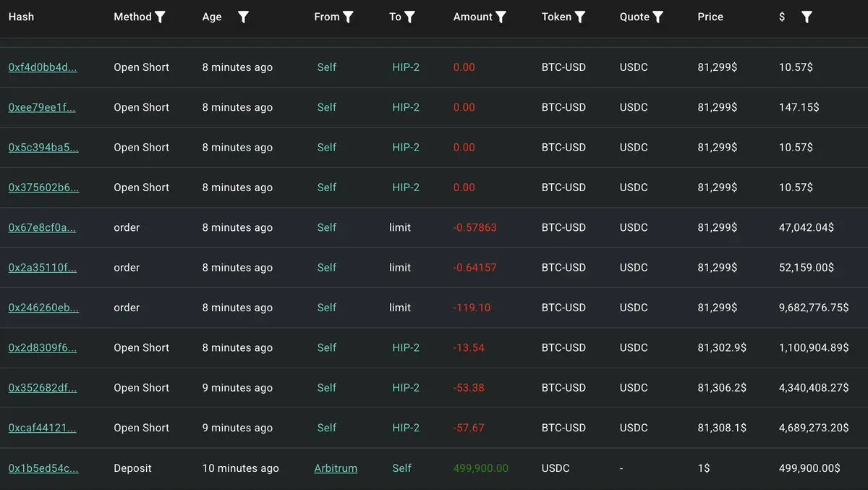Click the Arbitrum source link
The image size is (868, 490).
click(336, 468)
